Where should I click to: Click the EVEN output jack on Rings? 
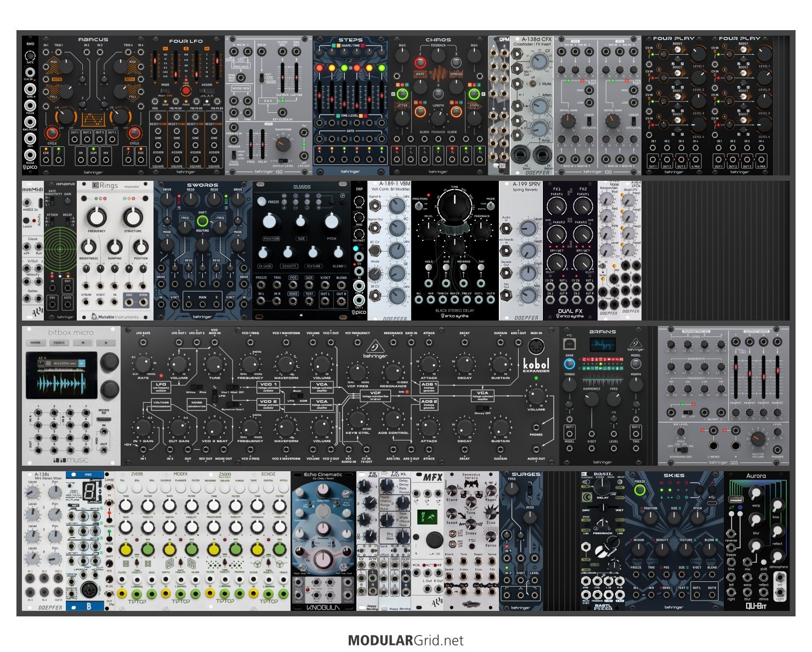tap(143, 302)
